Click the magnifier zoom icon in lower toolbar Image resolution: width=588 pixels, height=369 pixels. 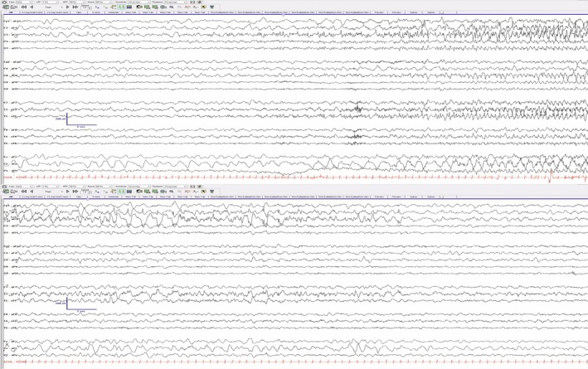point(171,192)
